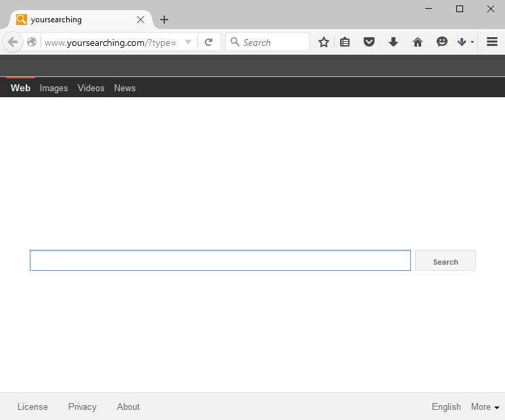Open the Downloads arrow icon
This screenshot has height=420, width=505.
click(x=393, y=43)
